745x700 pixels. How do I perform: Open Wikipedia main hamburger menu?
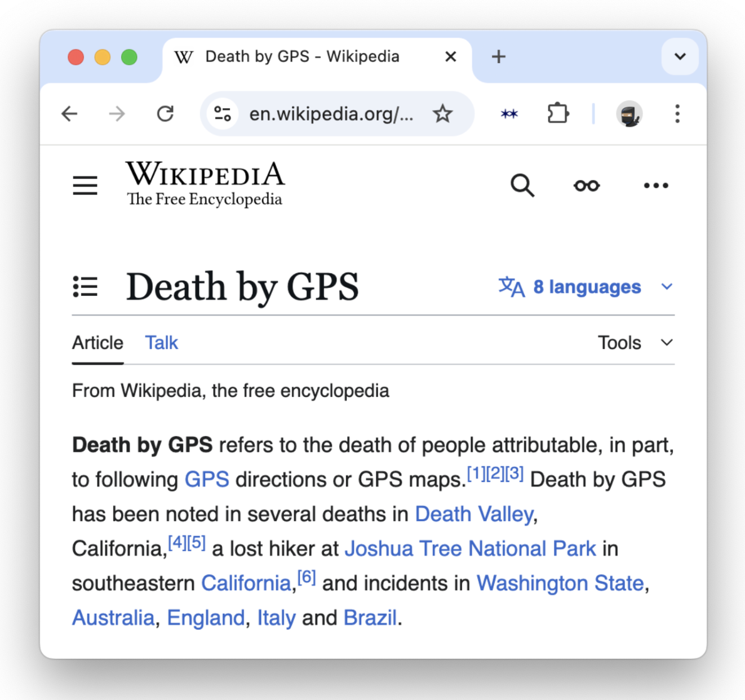pyautogui.click(x=85, y=185)
